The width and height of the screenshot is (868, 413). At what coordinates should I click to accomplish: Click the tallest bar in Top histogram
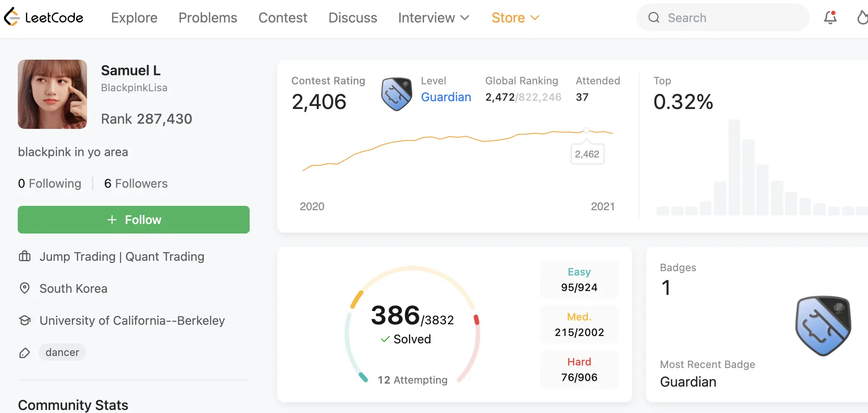(x=734, y=167)
